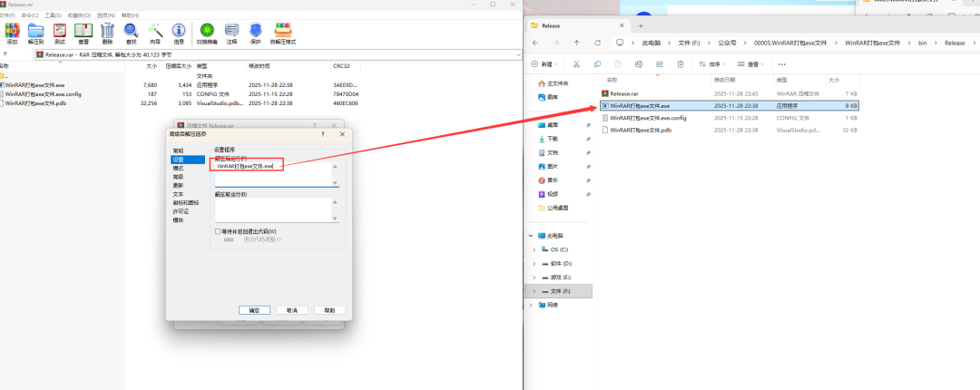Open 图片 (Pictures) in Explorer sidebar
980x390 pixels.
pyautogui.click(x=553, y=166)
